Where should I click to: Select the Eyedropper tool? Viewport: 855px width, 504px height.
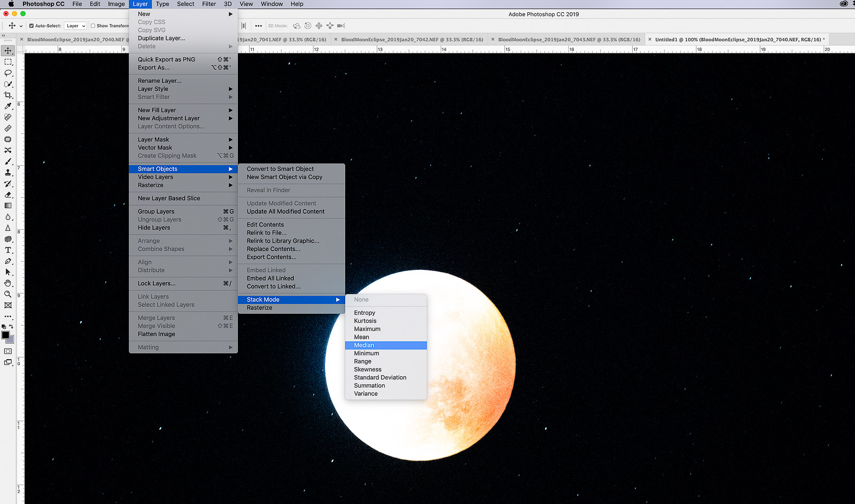click(8, 105)
